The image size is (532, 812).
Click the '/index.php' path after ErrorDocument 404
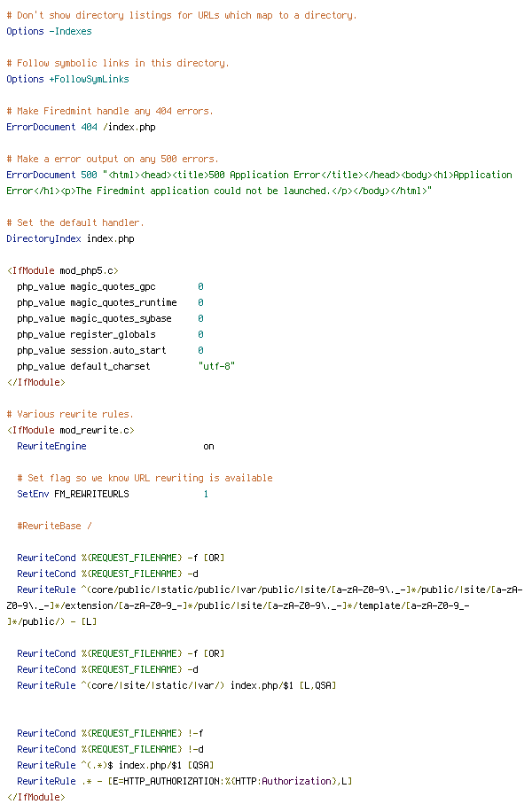click(129, 127)
